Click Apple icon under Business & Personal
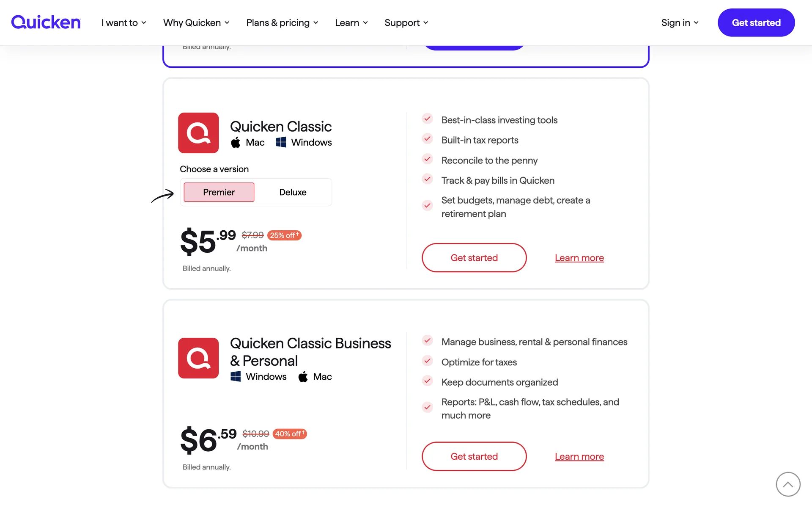Viewport: 812px width, 508px height. coord(303,377)
